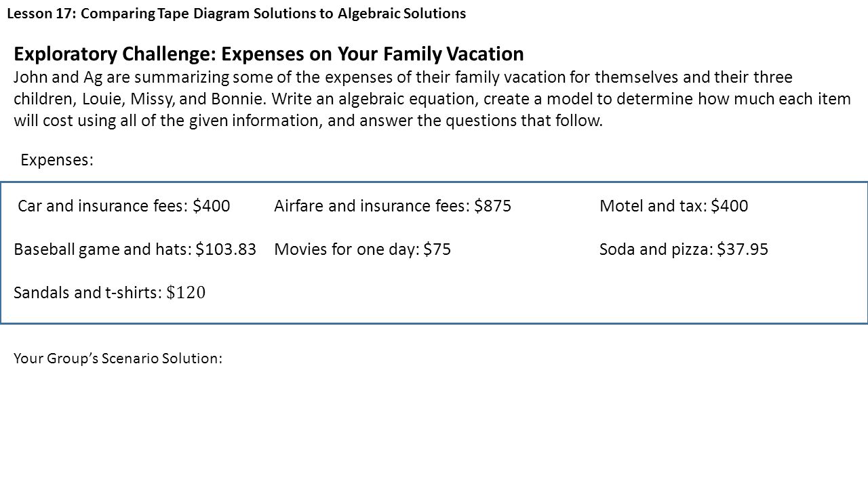Click the $120 sandals amount
868x488 pixels.
click(186, 293)
